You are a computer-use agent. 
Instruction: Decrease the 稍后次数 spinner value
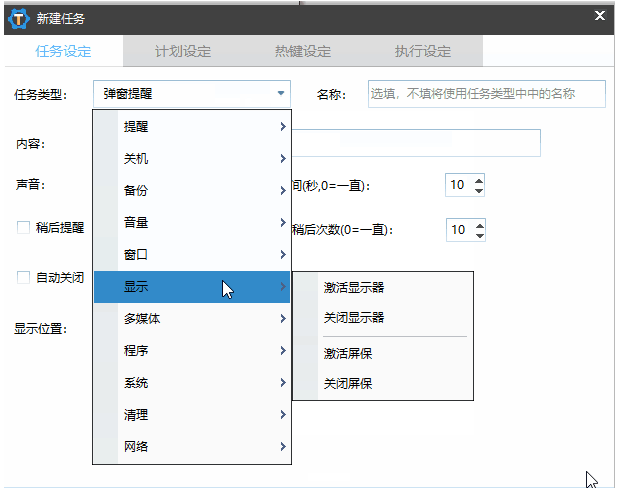click(x=479, y=235)
